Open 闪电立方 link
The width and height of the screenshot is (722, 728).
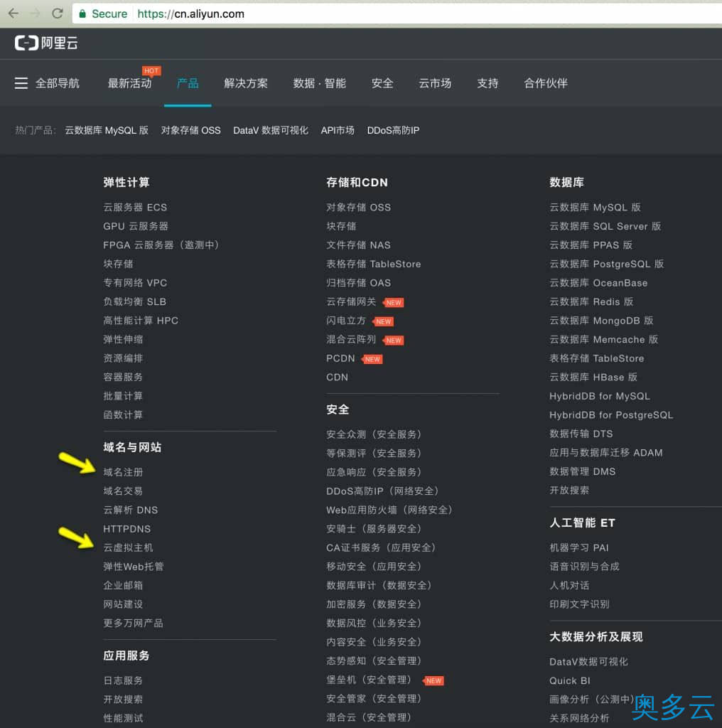[x=345, y=321]
